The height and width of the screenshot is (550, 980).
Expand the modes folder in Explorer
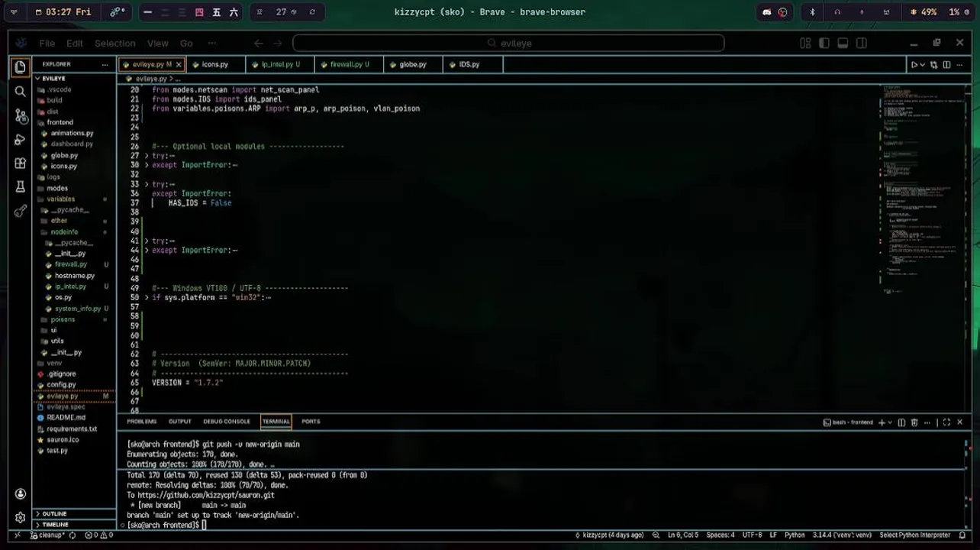[57, 188]
